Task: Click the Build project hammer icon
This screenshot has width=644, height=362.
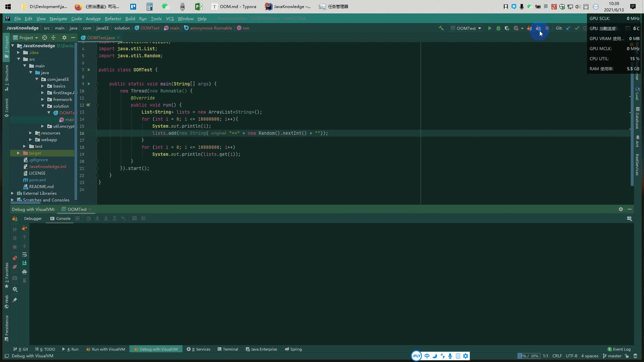Action: [441, 28]
